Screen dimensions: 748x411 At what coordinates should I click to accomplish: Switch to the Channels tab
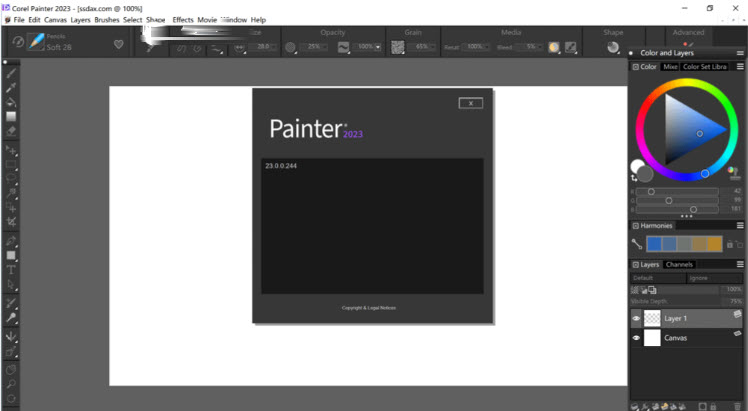pos(680,265)
